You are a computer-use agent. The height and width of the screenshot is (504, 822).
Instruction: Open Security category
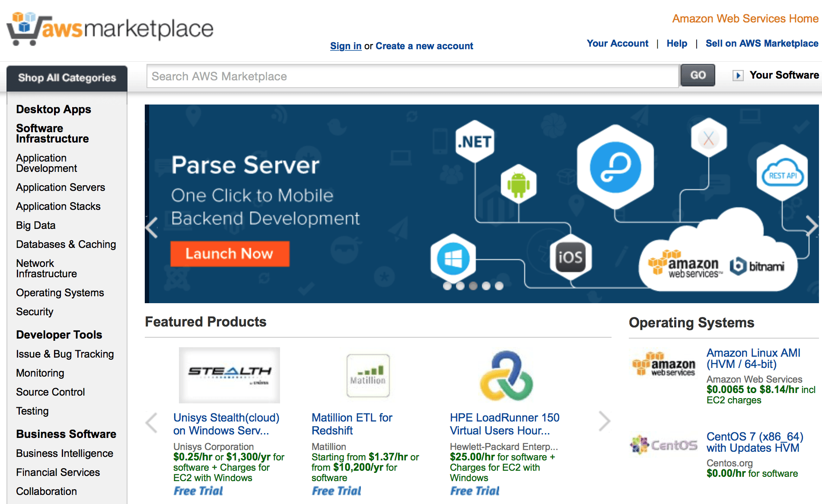[35, 312]
